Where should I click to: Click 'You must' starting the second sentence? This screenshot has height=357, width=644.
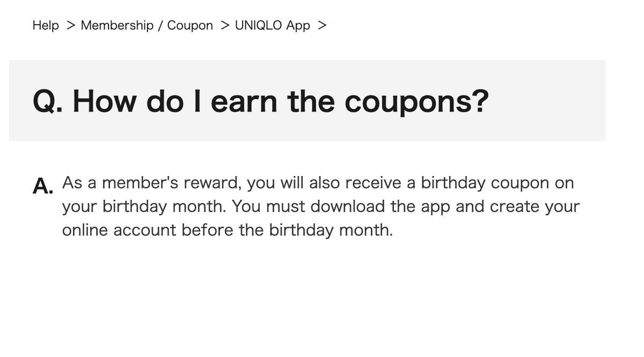[x=269, y=207]
